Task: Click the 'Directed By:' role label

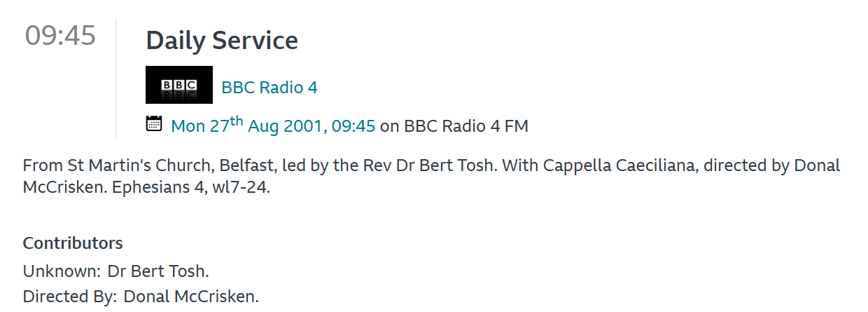Action: coord(69,297)
